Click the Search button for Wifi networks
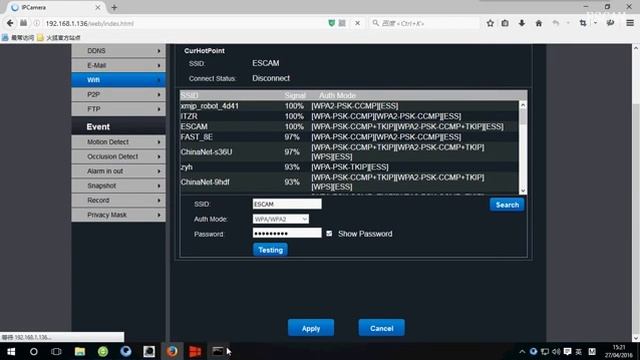The width and height of the screenshot is (640, 360). tap(507, 205)
